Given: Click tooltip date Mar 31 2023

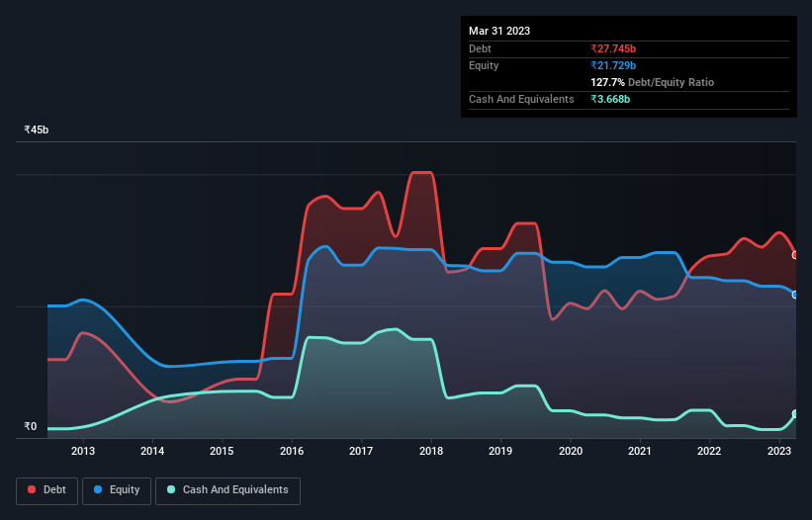Looking at the screenshot, I should 499,31.
